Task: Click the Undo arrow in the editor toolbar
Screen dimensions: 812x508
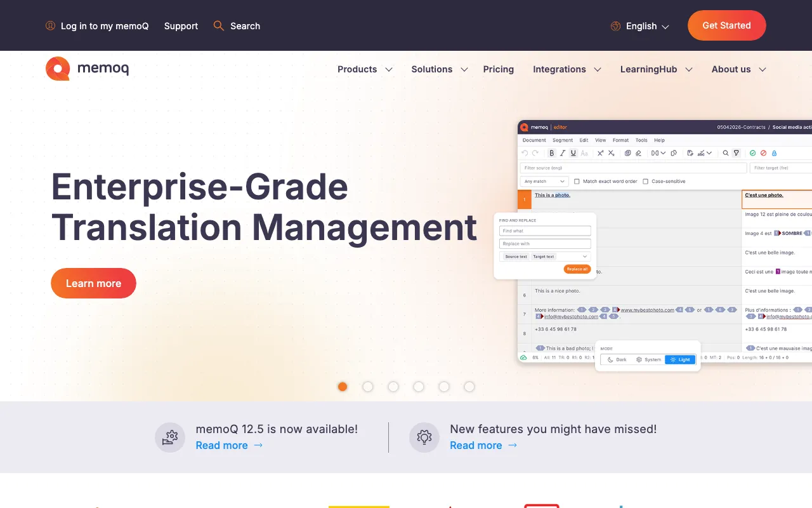Action: pyautogui.click(x=525, y=153)
